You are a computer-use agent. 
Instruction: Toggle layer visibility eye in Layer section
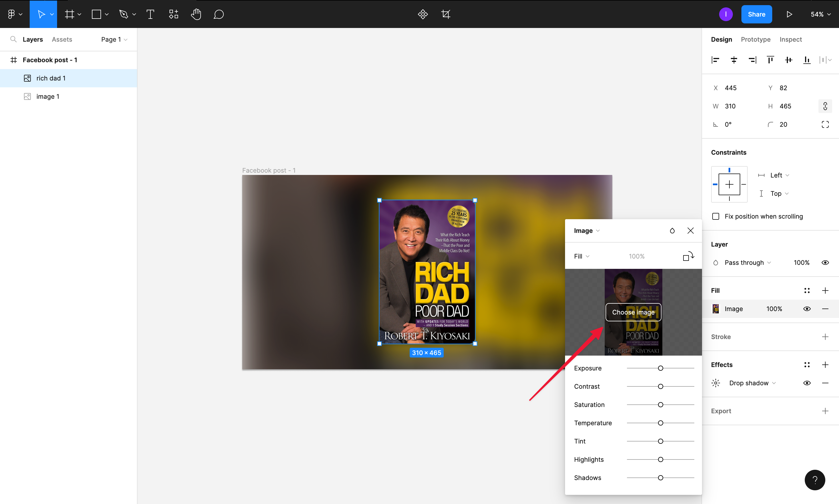[x=825, y=263]
